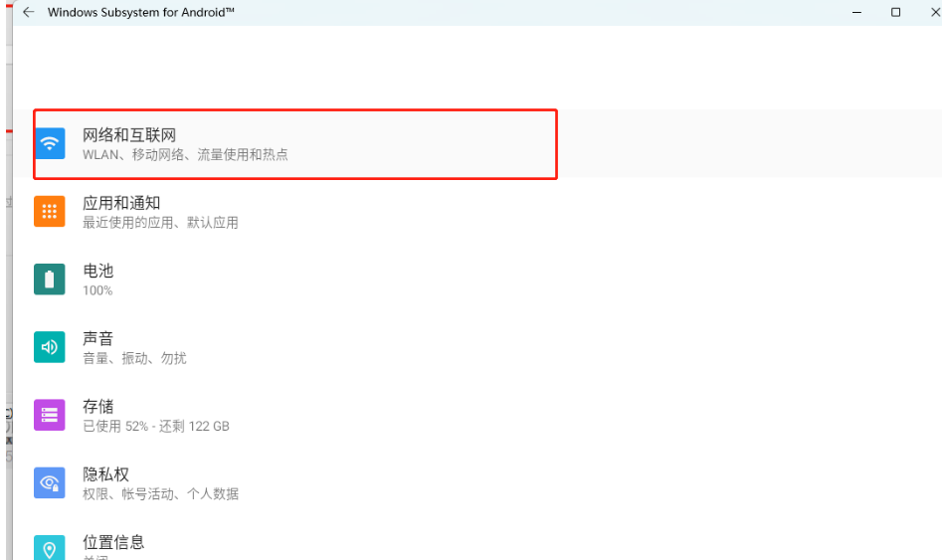Click the 音量、振动、勿扰 subtitle

(134, 358)
